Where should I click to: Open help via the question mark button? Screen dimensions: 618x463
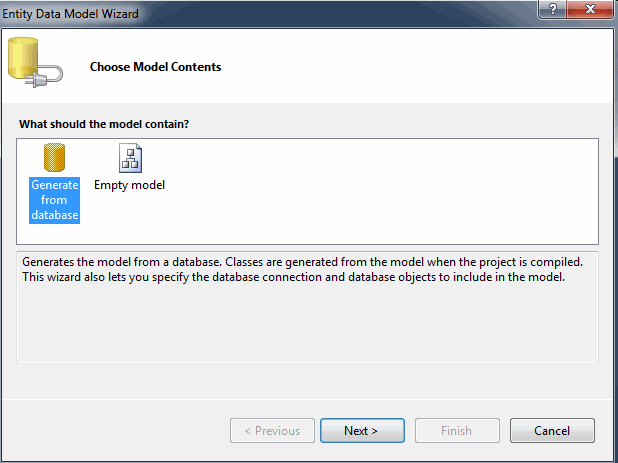pos(553,9)
